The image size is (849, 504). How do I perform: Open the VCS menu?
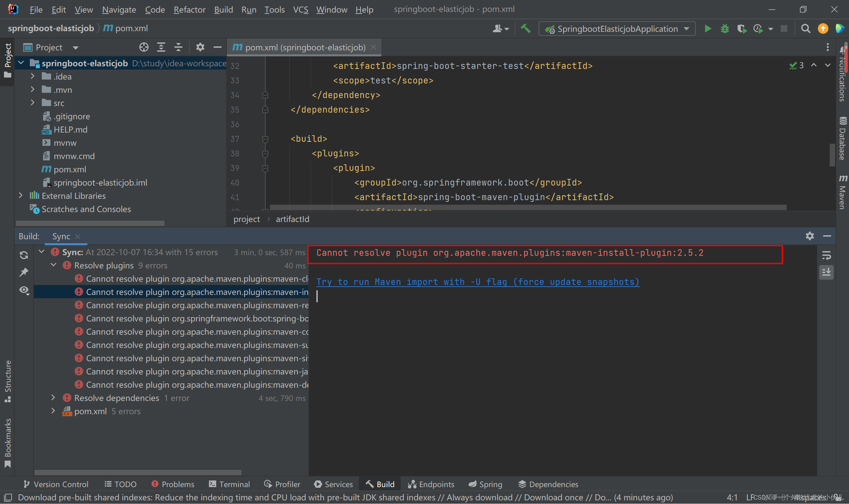pyautogui.click(x=300, y=10)
